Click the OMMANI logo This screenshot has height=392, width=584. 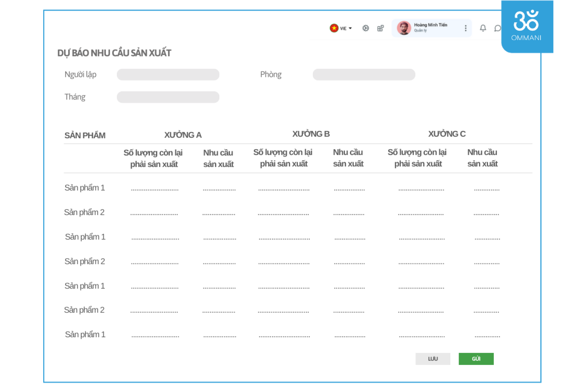click(526, 26)
